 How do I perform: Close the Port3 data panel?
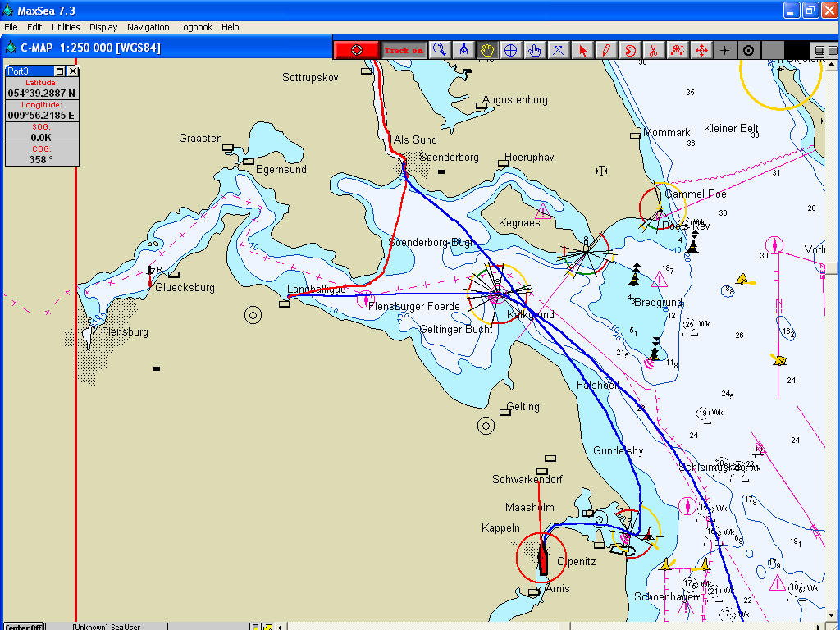[73, 71]
